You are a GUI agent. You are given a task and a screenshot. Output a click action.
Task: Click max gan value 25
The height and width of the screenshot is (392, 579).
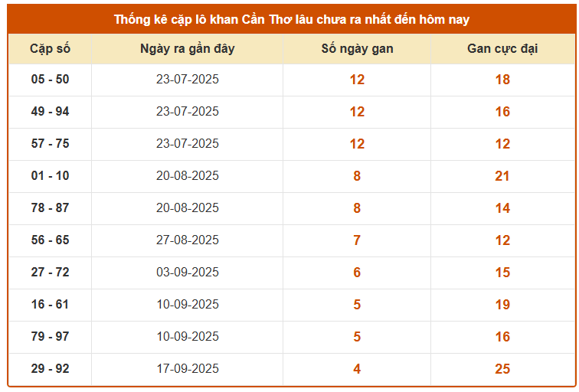click(502, 369)
